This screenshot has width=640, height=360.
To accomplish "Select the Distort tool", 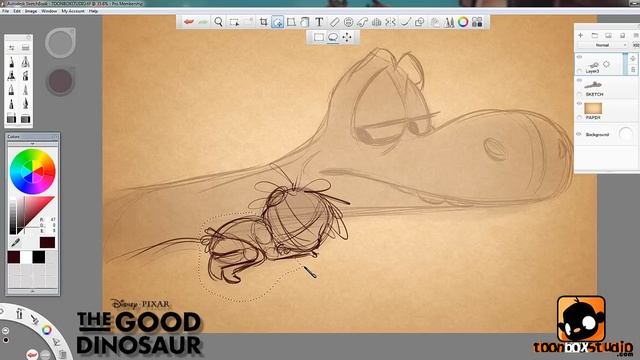I will [304, 22].
